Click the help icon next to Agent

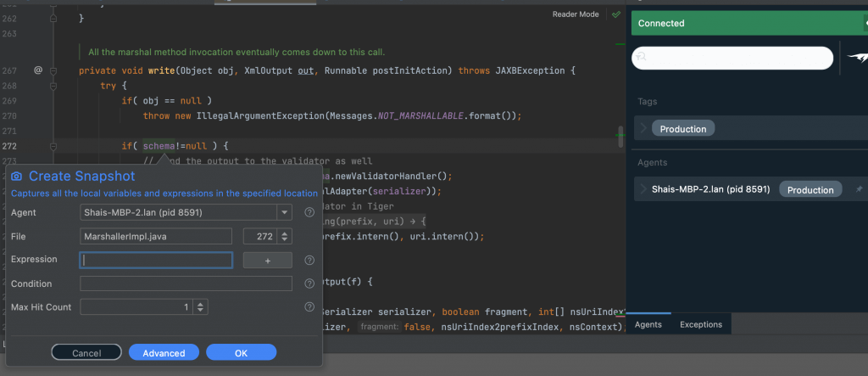tap(309, 213)
